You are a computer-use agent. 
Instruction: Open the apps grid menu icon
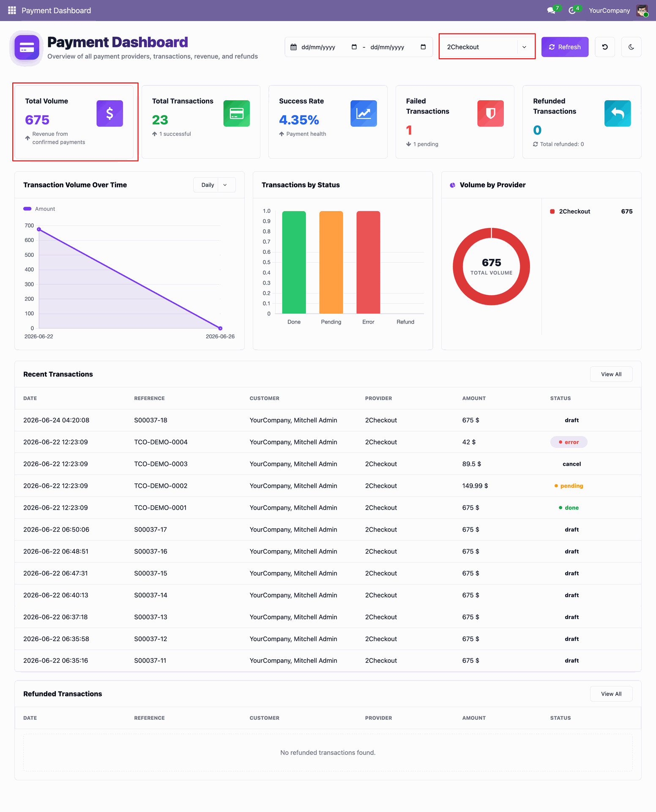point(12,10)
